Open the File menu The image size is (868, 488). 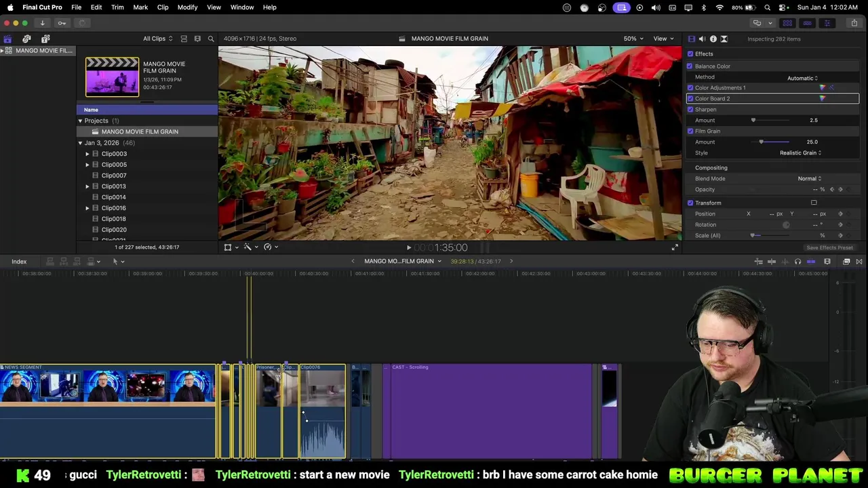coord(76,7)
